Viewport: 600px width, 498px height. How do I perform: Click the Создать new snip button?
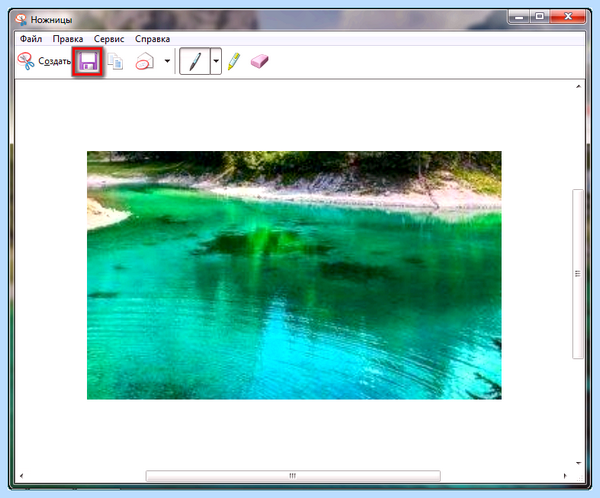(44, 61)
